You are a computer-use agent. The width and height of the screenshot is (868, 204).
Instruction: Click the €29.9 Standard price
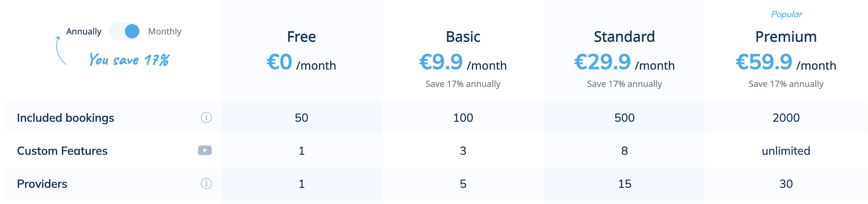click(602, 62)
